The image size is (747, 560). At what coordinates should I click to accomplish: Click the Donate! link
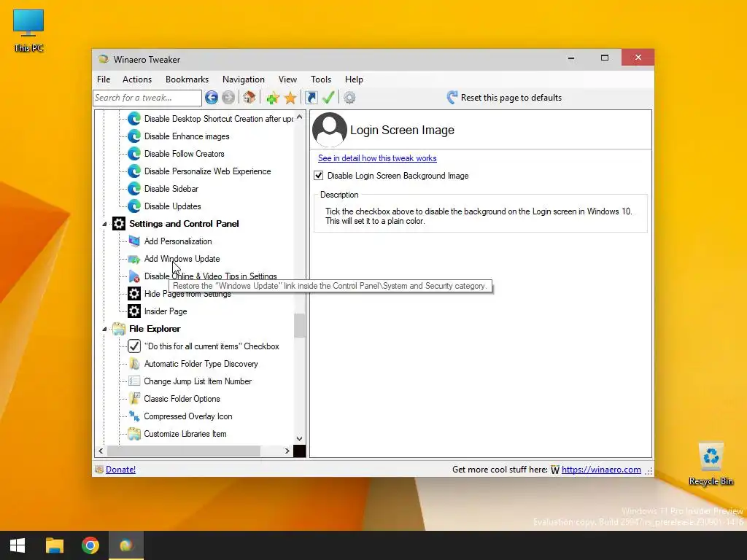[x=120, y=470]
